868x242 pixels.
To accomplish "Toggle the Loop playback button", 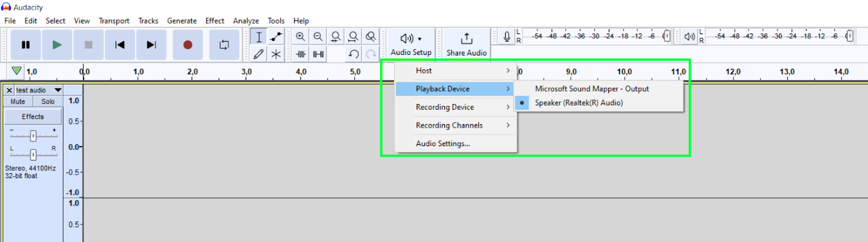I will (x=224, y=44).
